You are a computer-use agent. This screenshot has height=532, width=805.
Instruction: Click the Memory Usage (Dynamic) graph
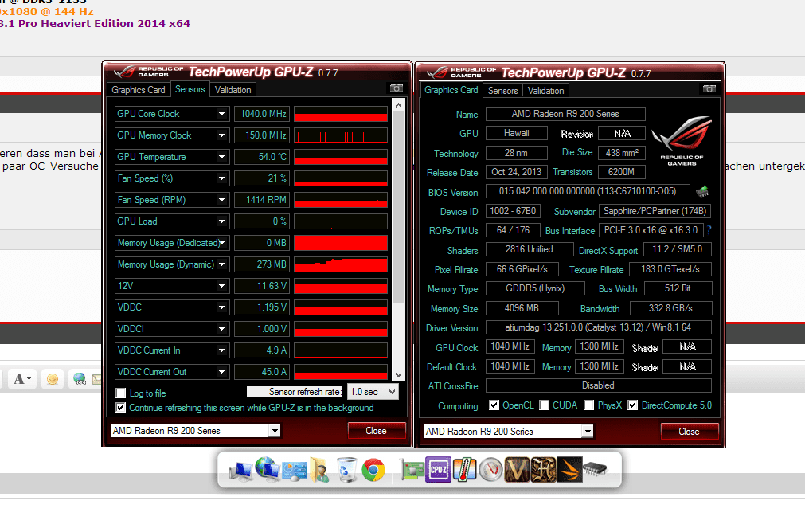pos(340,264)
